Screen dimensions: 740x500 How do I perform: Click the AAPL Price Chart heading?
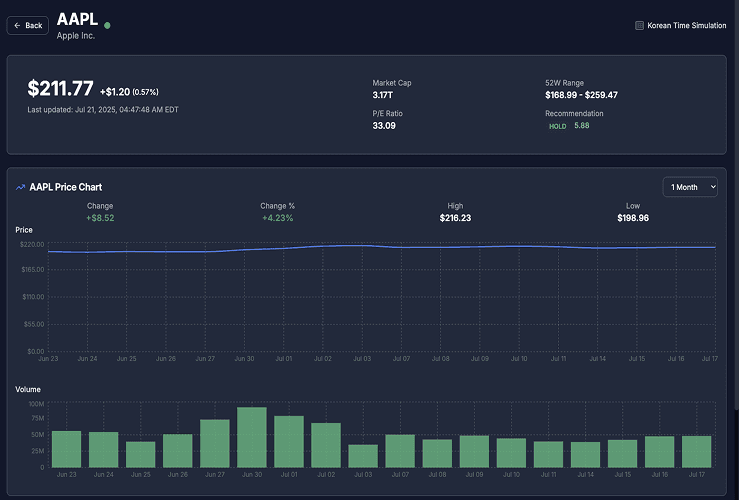pyautogui.click(x=66, y=187)
